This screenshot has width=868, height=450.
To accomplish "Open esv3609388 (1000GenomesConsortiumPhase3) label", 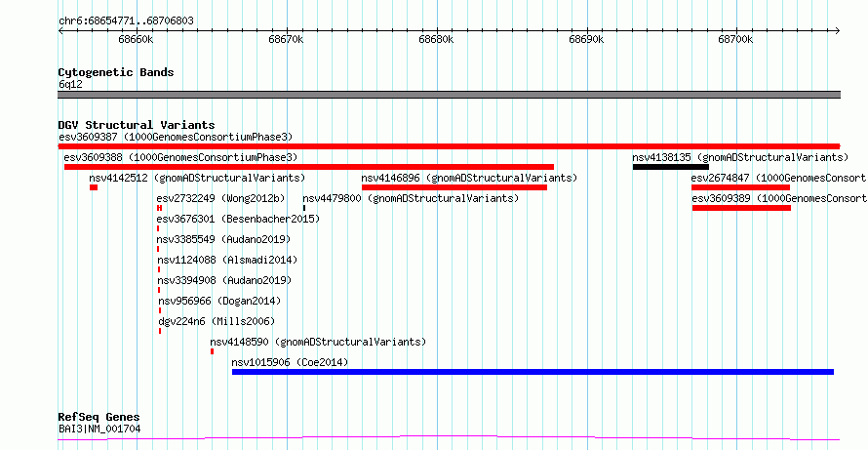I will pos(180,157).
